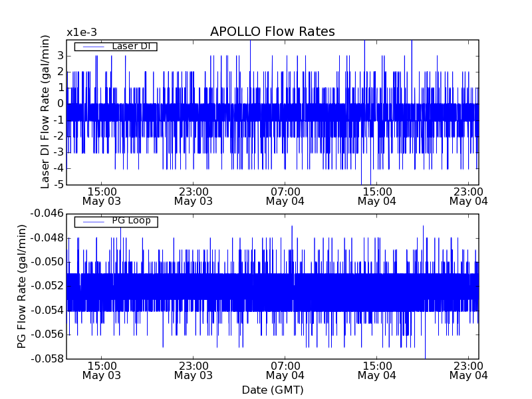Click first '15:00 May 03' tick under upper plot

coord(101,196)
